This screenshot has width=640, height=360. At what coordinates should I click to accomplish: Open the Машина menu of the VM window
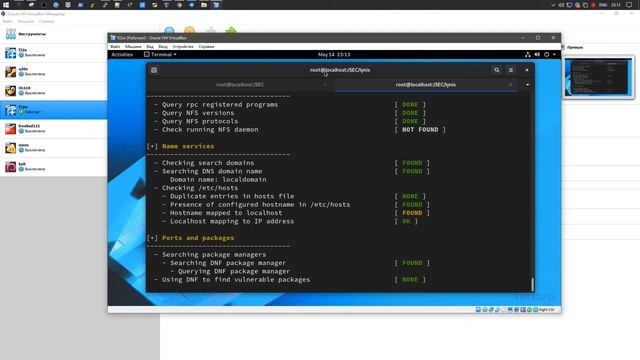point(133,47)
